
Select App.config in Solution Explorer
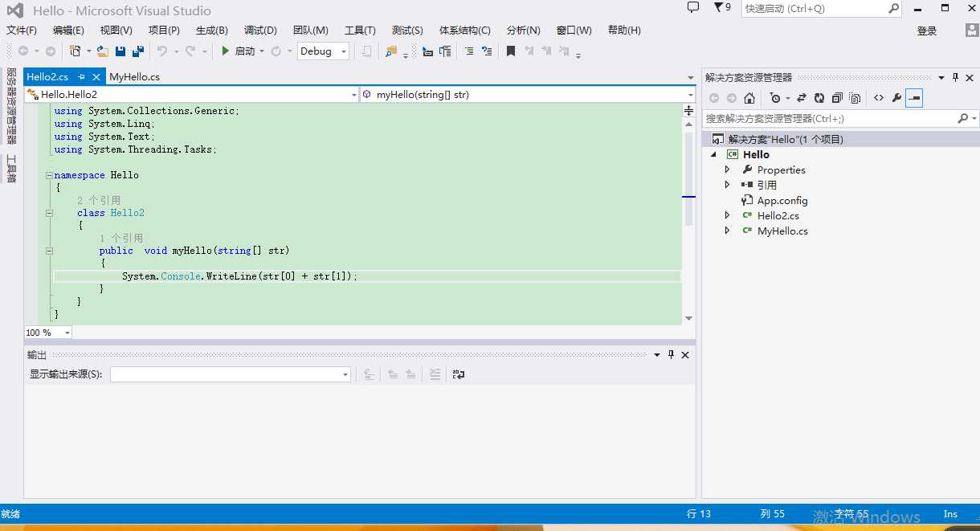pyautogui.click(x=782, y=200)
